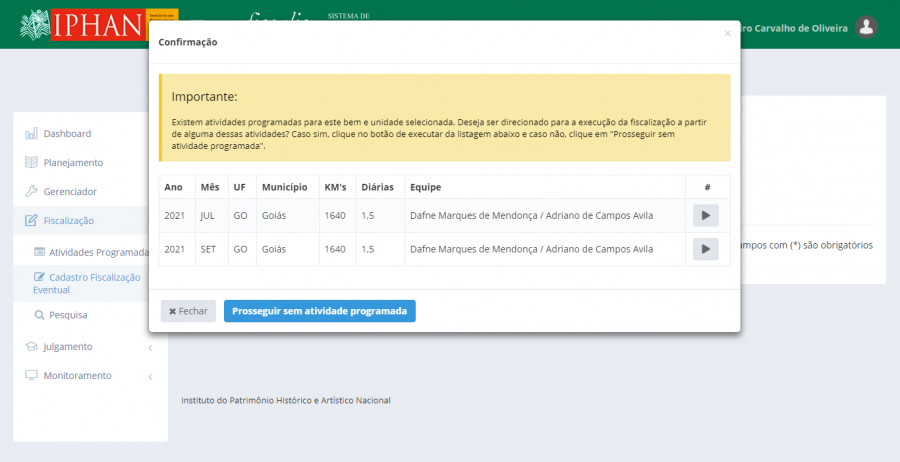Screen dimensions: 900x462
Task: Click the Fechar button
Action: 188,311
